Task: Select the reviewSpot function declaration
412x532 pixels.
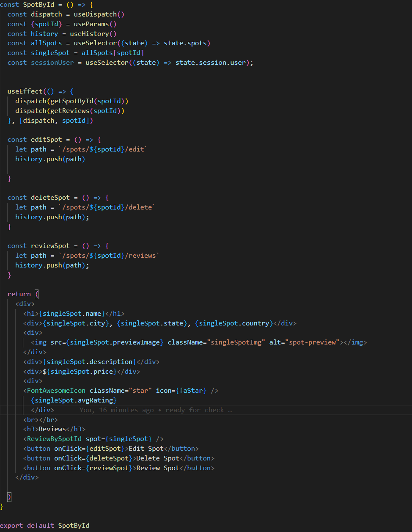Action: (50, 245)
